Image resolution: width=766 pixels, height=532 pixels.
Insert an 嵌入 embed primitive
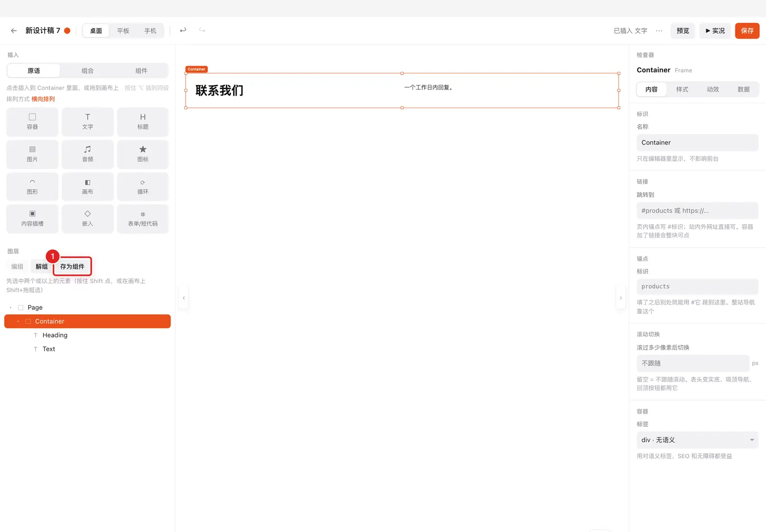pos(88,219)
